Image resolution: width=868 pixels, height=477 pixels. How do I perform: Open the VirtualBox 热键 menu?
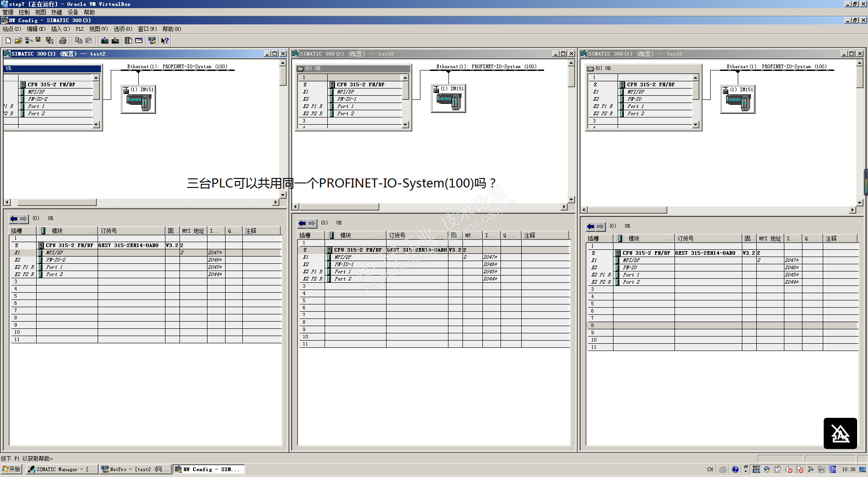coord(57,12)
